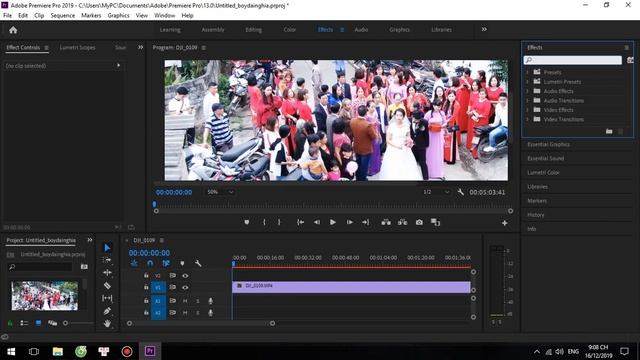Open the History panel
640x360 pixels.
(536, 215)
